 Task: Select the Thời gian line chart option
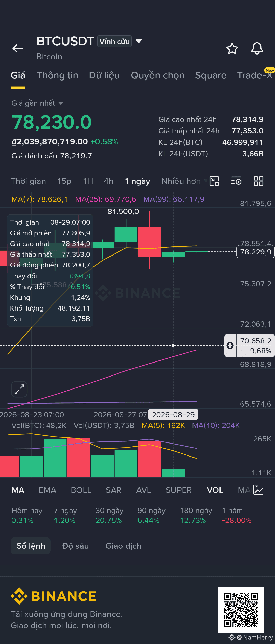(x=28, y=181)
